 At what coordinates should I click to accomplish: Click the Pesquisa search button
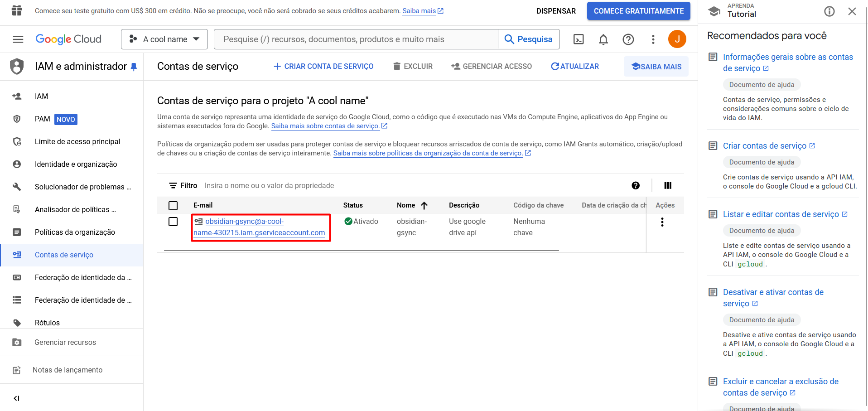click(x=529, y=39)
